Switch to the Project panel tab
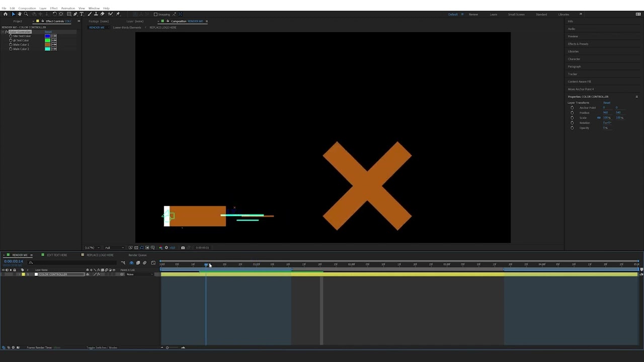Image resolution: width=644 pixels, height=362 pixels. pyautogui.click(x=18, y=21)
